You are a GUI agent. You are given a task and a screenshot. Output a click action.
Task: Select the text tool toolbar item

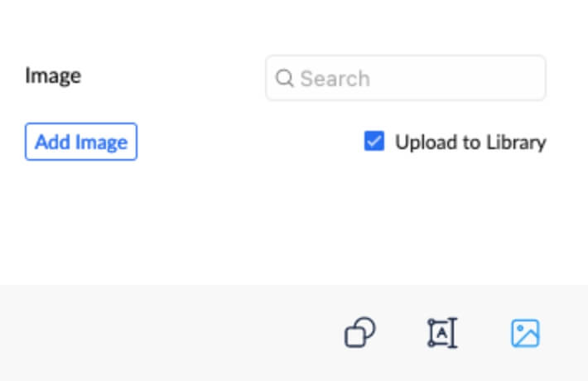pyautogui.click(x=442, y=333)
